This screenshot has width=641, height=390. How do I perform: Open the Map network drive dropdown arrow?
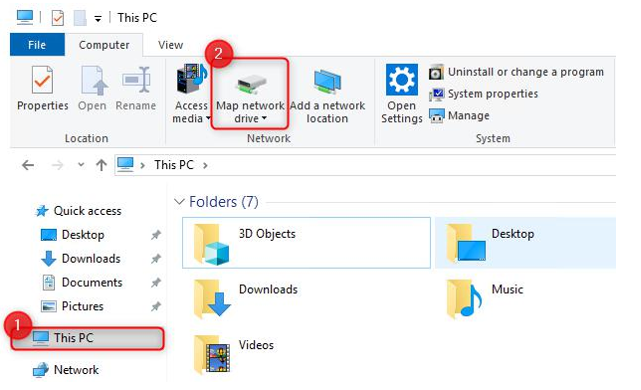pos(264,118)
